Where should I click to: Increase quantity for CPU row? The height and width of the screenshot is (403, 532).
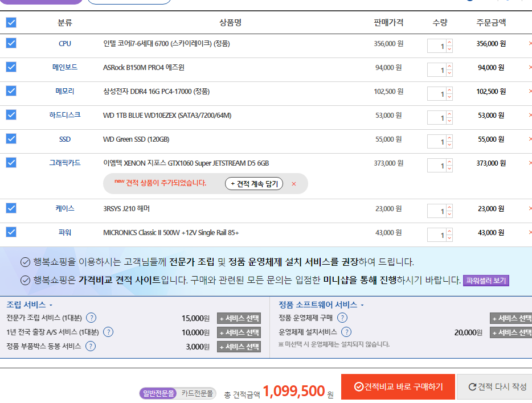click(x=449, y=43)
